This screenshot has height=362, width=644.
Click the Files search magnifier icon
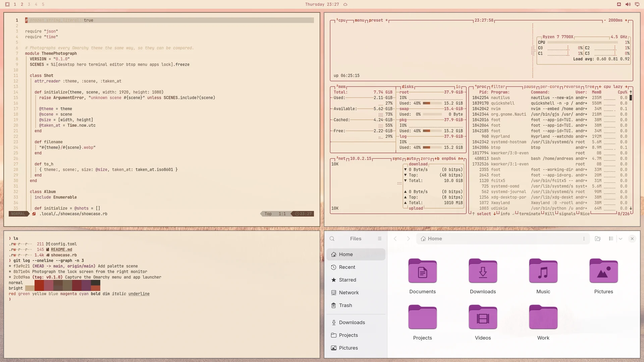pyautogui.click(x=332, y=239)
